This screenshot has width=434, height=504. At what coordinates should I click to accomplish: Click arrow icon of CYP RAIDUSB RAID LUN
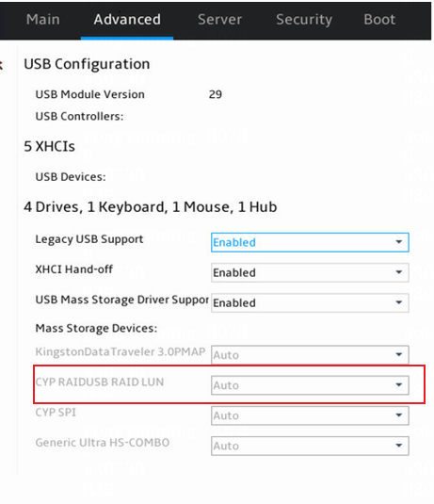(398, 384)
